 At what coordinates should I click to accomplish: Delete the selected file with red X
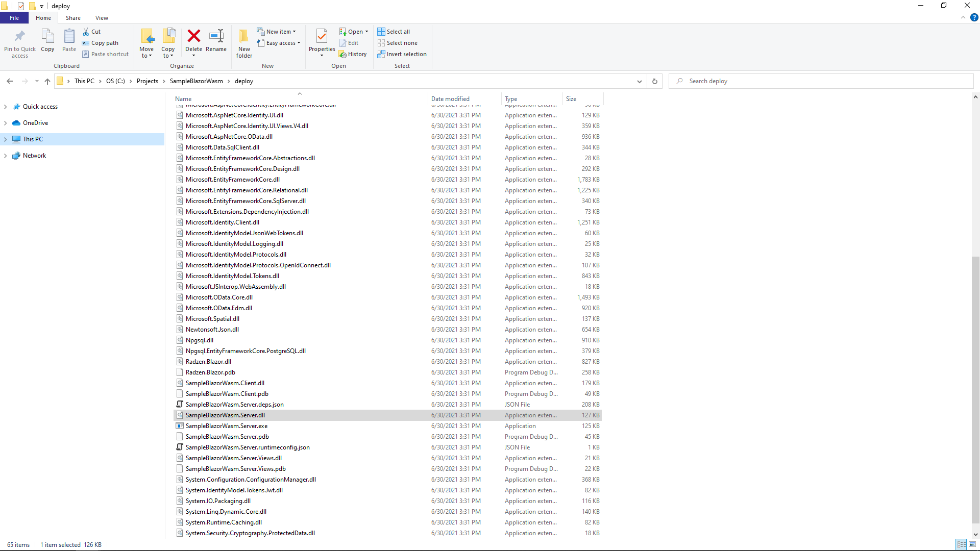(x=193, y=42)
